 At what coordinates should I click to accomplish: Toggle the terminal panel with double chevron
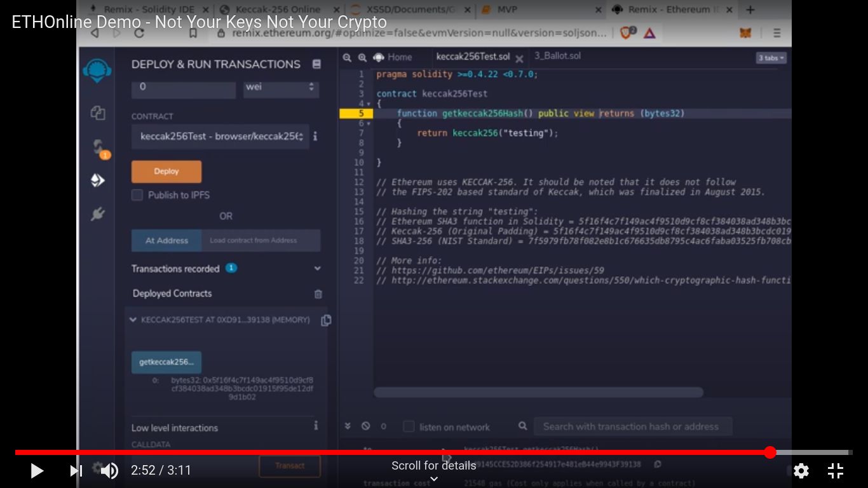click(x=348, y=426)
